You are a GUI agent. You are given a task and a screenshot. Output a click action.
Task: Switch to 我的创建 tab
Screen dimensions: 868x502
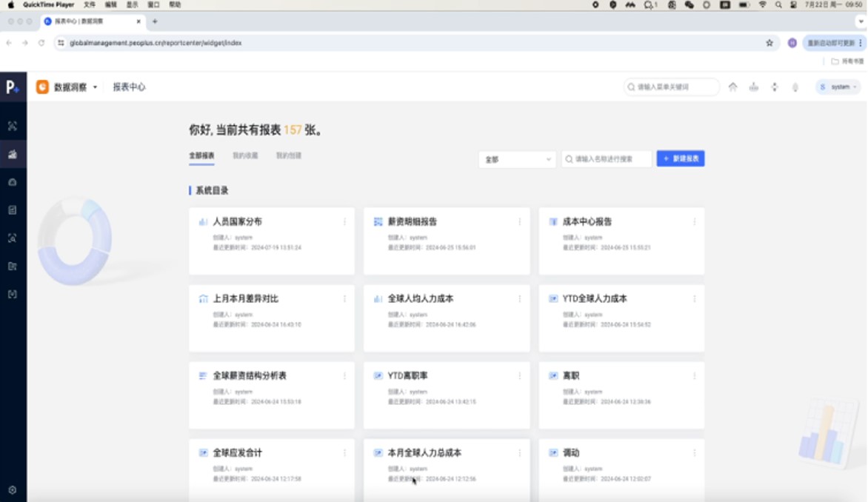[x=289, y=156]
